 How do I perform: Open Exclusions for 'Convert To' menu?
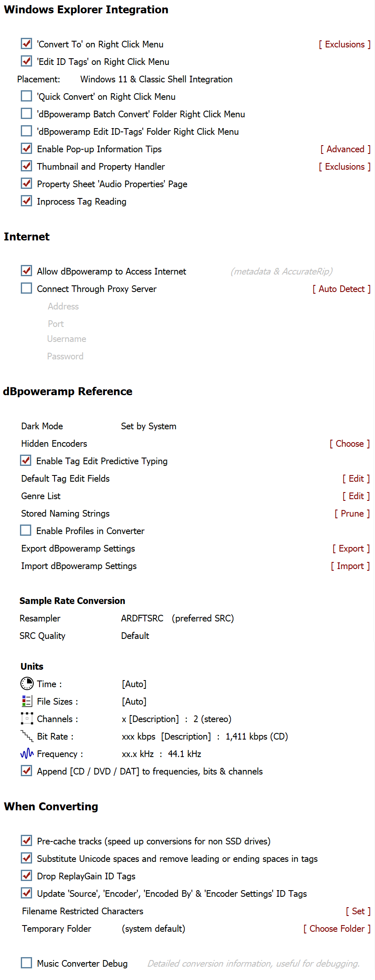(x=345, y=45)
